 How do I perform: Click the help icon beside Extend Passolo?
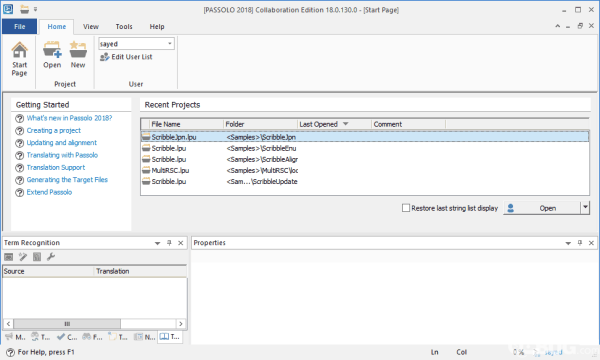coord(20,192)
